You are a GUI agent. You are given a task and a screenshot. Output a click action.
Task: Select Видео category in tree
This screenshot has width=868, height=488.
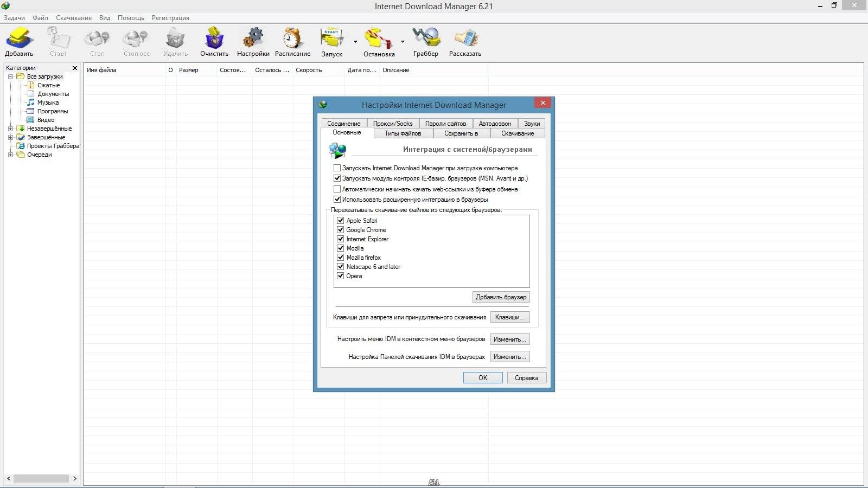click(x=46, y=120)
